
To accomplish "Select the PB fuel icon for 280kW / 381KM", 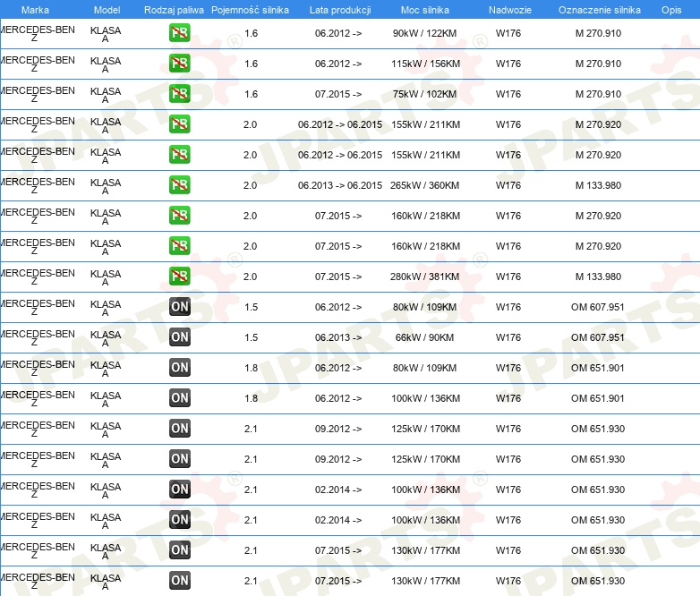I will coord(179,277).
